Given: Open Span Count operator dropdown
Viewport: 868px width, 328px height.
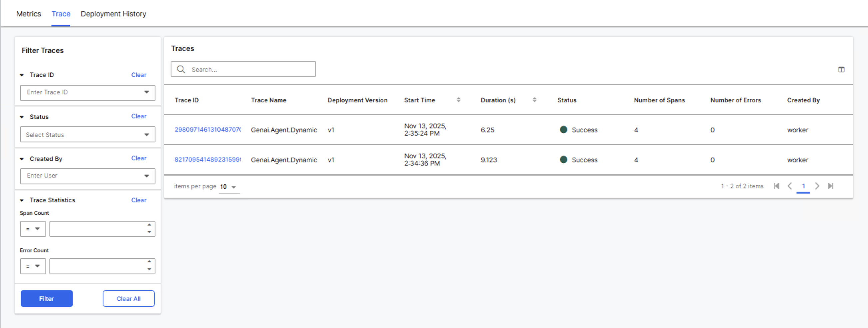Looking at the screenshot, I should coord(33,229).
